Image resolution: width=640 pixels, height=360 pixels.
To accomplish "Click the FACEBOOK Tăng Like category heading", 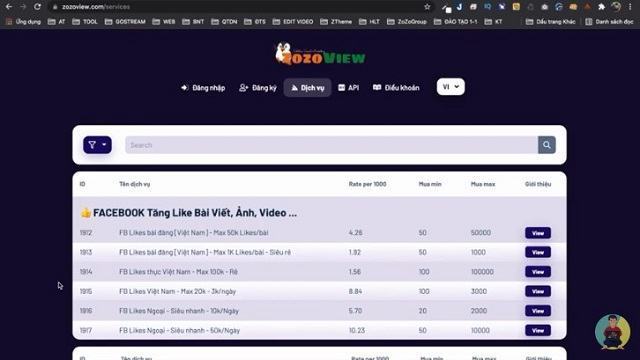I will coord(189,213).
